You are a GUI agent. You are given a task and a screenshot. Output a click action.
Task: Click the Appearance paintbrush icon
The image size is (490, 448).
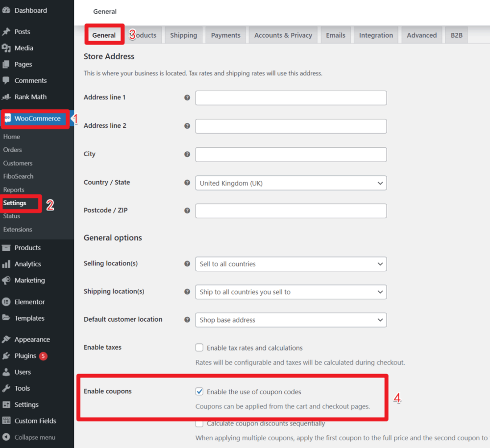pyautogui.click(x=6, y=339)
